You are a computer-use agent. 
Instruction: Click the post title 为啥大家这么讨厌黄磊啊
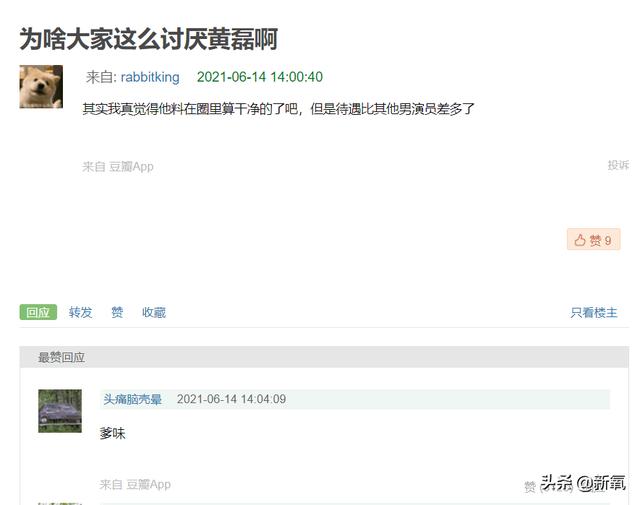pyautogui.click(x=149, y=39)
